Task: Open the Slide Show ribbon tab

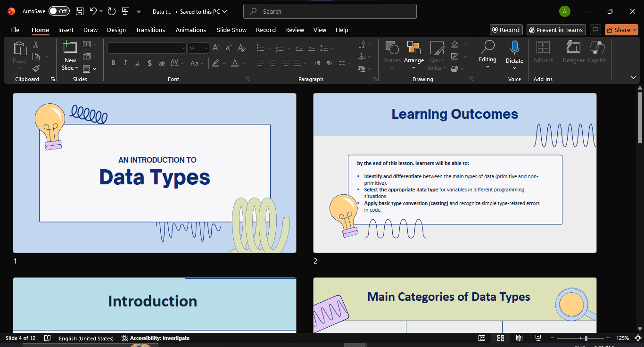Action: coord(231,30)
